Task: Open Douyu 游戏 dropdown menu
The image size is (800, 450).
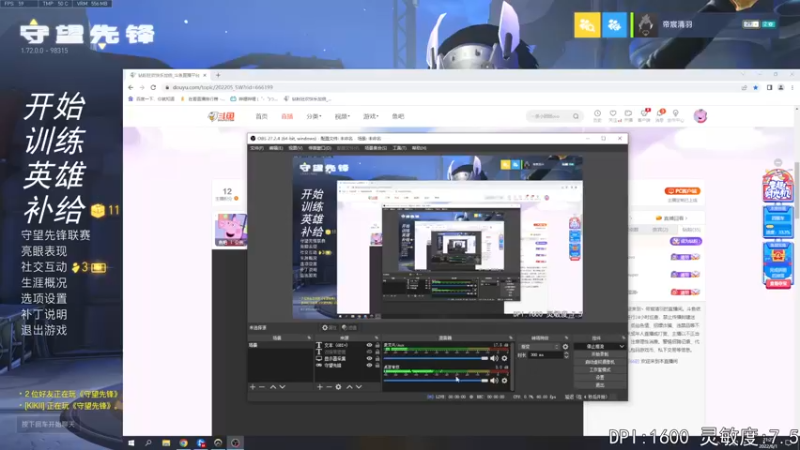Action: click(371, 116)
